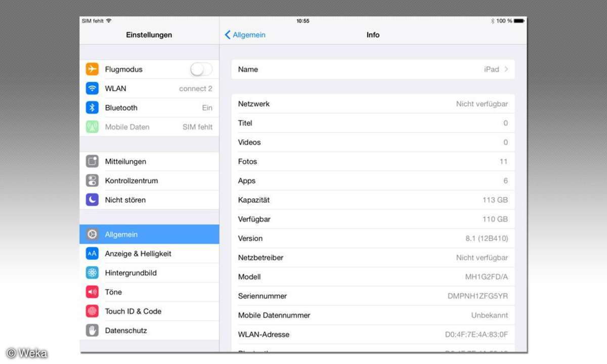
Task: Tap the SIM fehlt status bar text
Action: 93,21
